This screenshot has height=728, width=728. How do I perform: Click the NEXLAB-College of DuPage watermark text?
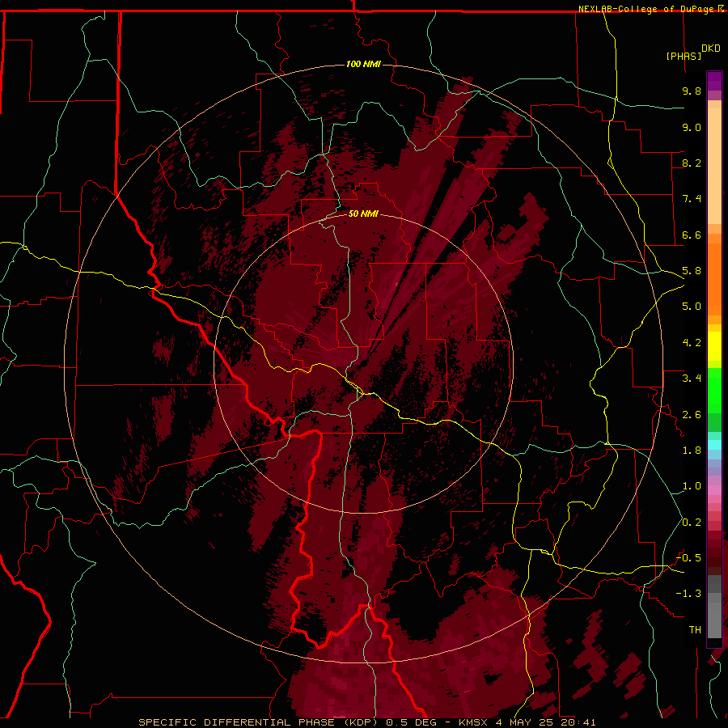coord(650,9)
